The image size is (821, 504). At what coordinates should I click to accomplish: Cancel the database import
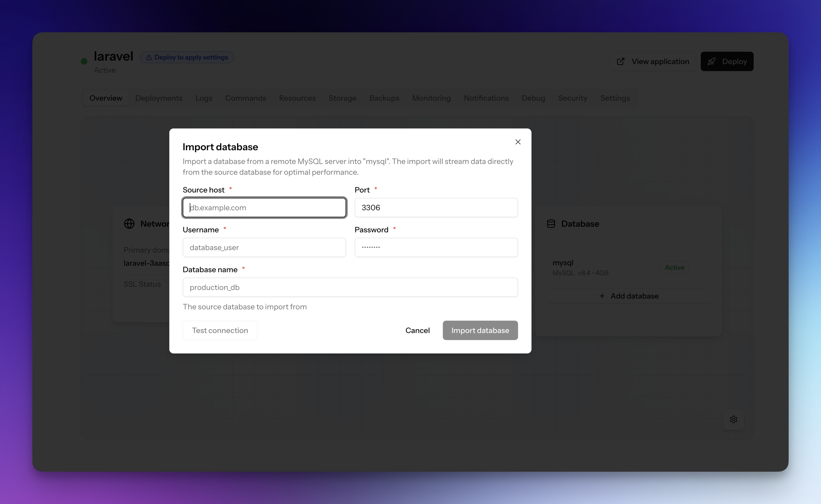click(417, 330)
